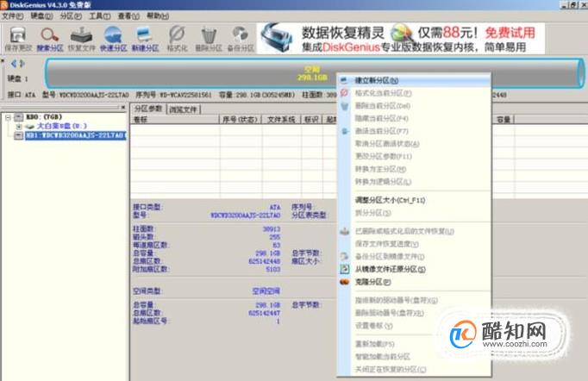
Task: Choose 已删除或格式化后的文件恢复 menu entry
Action: pos(414,231)
